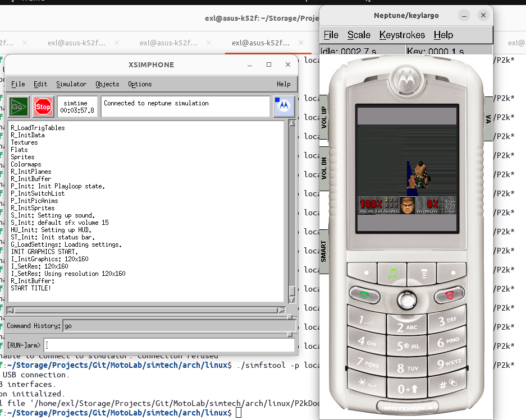Tap the green call key on the phone

coord(364,295)
